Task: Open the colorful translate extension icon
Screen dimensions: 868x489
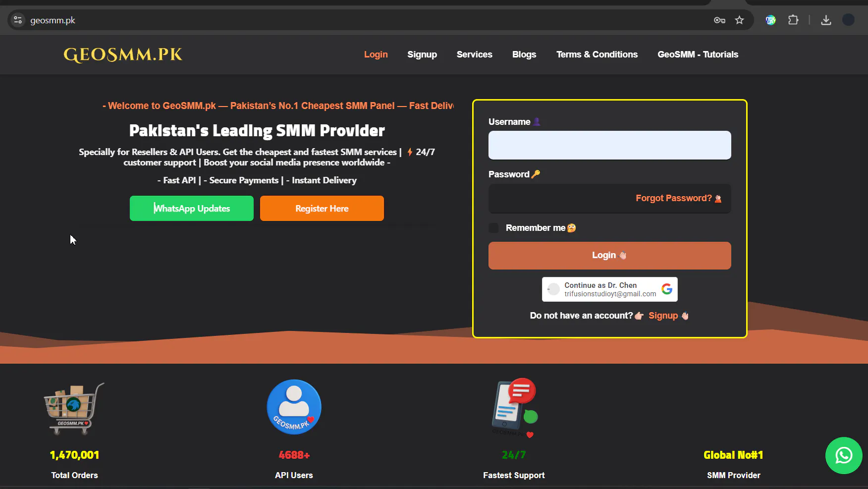Action: (x=770, y=20)
